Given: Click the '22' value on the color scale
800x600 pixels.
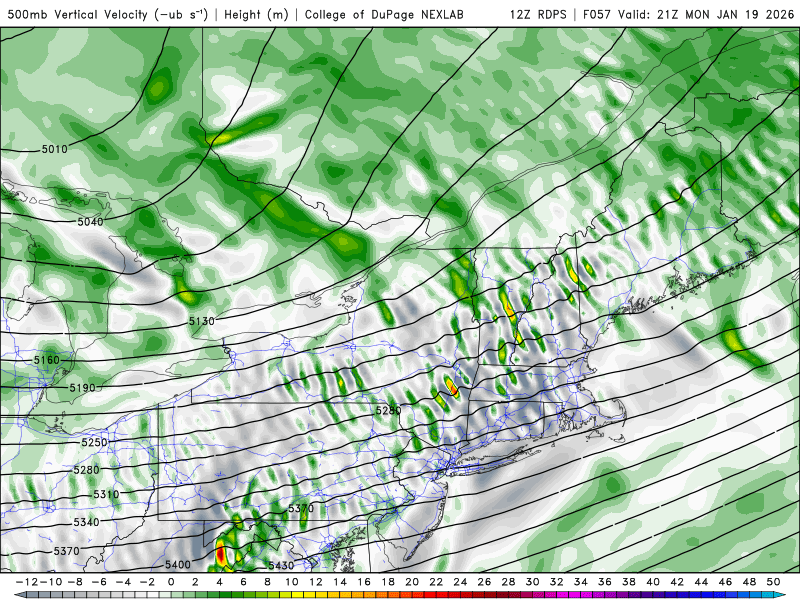Looking at the screenshot, I should coord(436,582).
